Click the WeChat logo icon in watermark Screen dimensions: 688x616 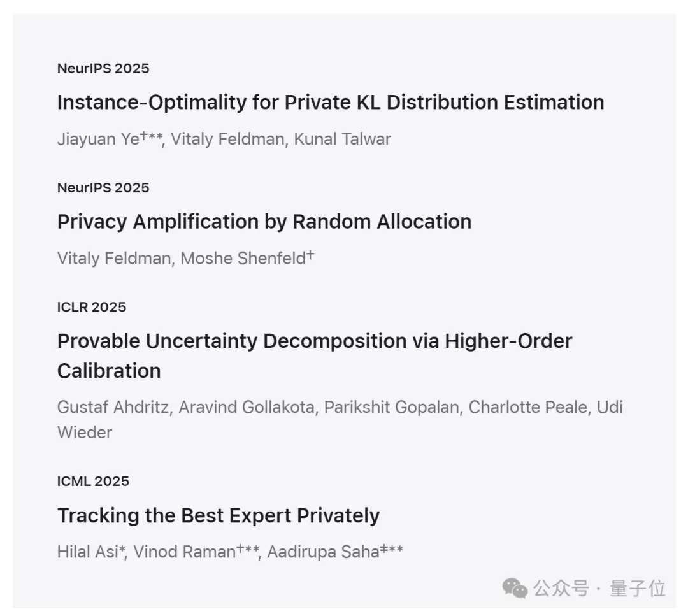(515, 589)
